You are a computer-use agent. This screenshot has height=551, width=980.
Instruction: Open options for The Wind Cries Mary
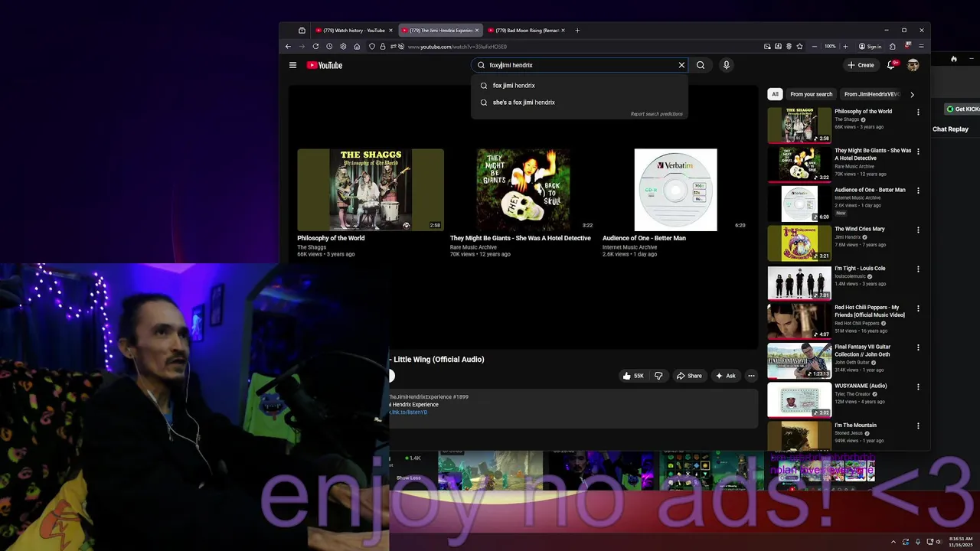(x=918, y=230)
